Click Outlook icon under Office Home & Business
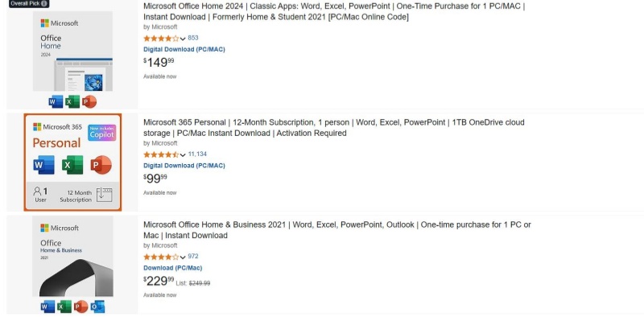This screenshot has height=317, width=644. (x=97, y=307)
